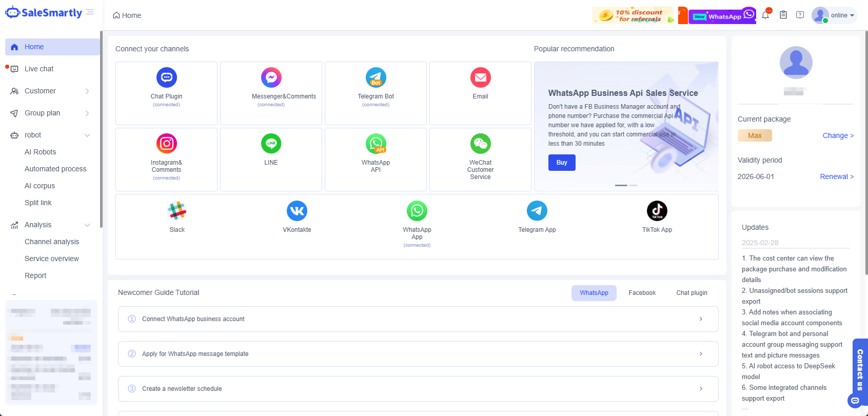Image resolution: width=868 pixels, height=416 pixels.
Task: Click the Renewal link
Action: (x=836, y=176)
